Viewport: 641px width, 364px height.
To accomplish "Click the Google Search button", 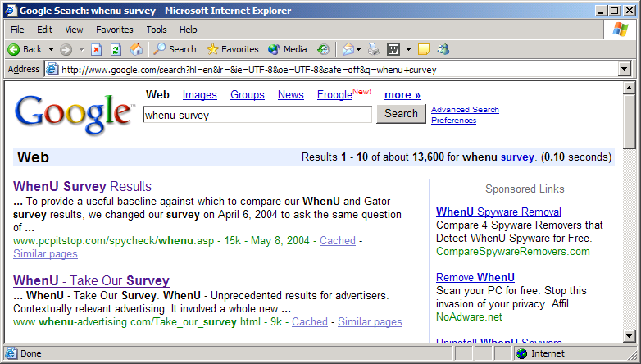I will [x=401, y=114].
